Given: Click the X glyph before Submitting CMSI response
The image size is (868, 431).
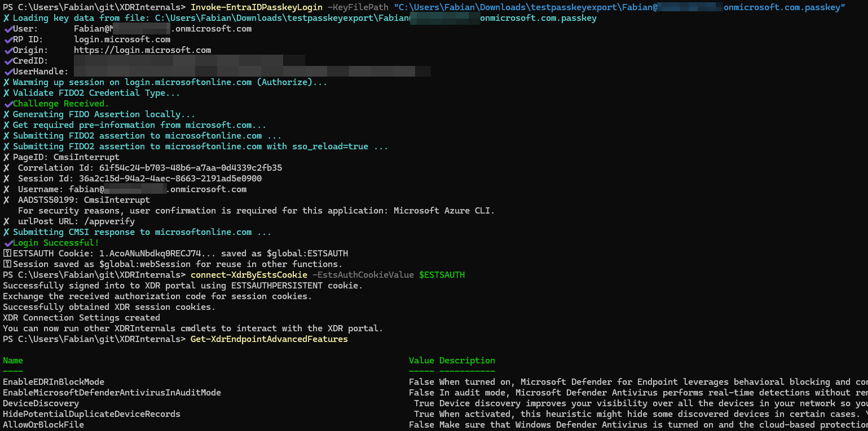Looking at the screenshot, I should coord(6,232).
